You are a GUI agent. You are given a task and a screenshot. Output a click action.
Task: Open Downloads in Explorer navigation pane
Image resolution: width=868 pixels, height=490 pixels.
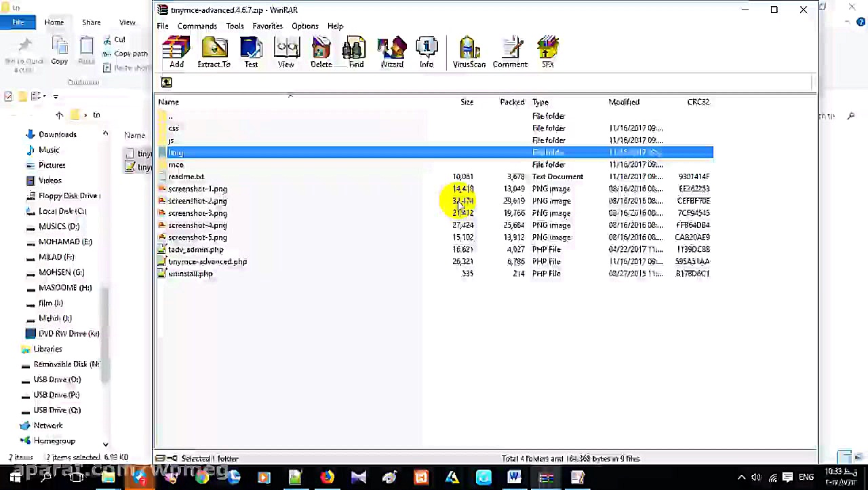click(51, 134)
